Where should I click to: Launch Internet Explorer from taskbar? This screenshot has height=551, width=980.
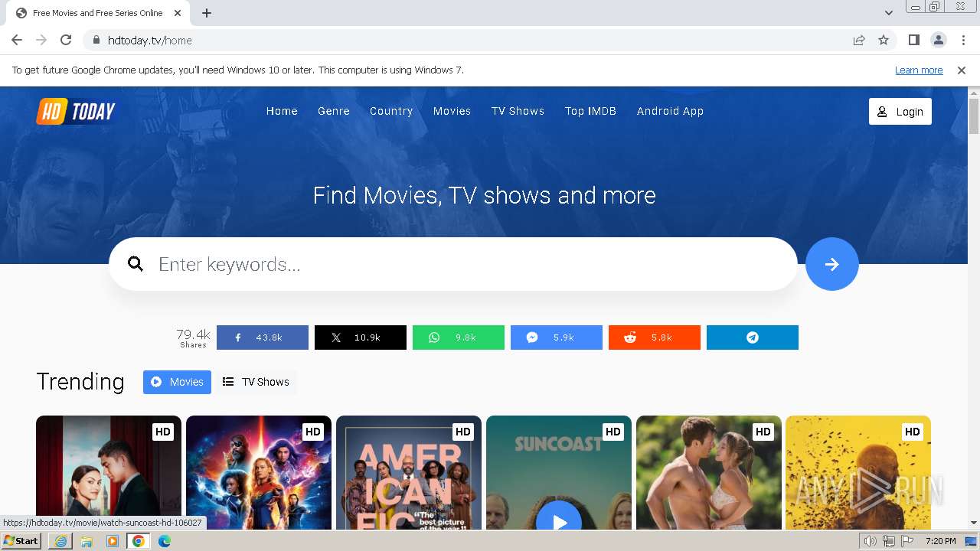click(x=60, y=541)
